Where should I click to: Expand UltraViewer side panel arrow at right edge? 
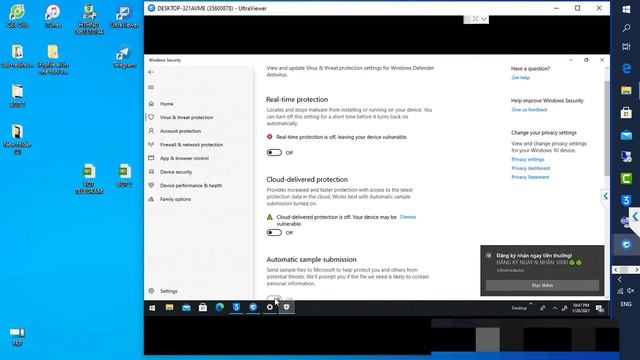pyautogui.click(x=606, y=196)
